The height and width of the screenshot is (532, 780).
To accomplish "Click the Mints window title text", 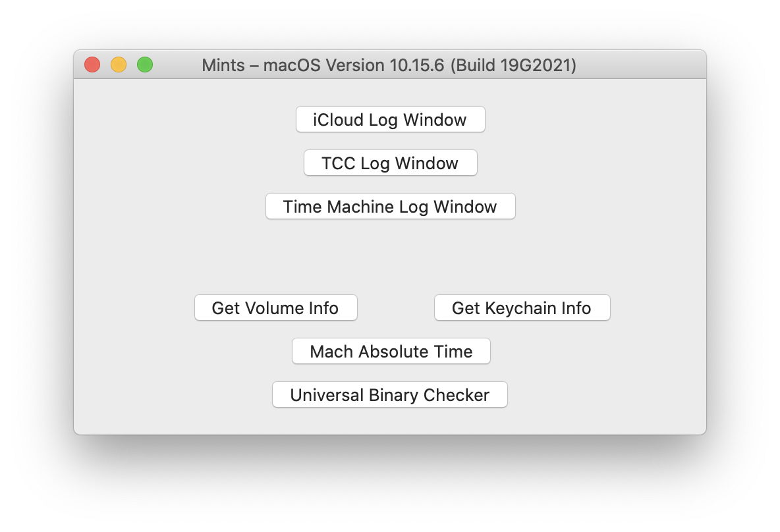I will click(389, 65).
